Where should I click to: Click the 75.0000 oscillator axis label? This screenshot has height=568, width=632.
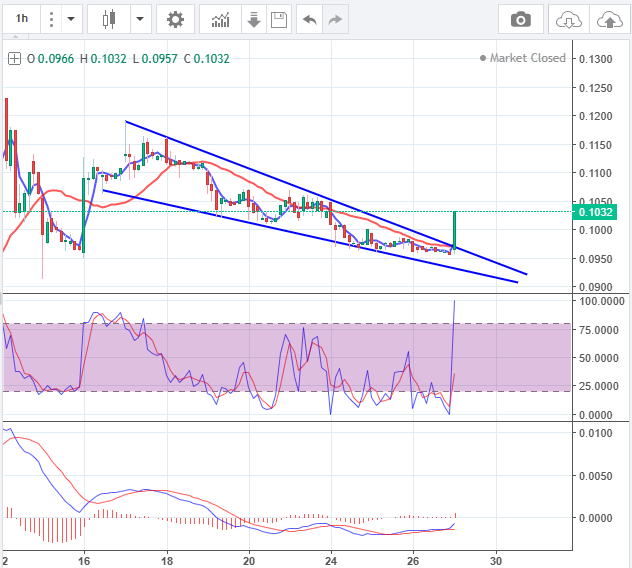click(x=598, y=330)
